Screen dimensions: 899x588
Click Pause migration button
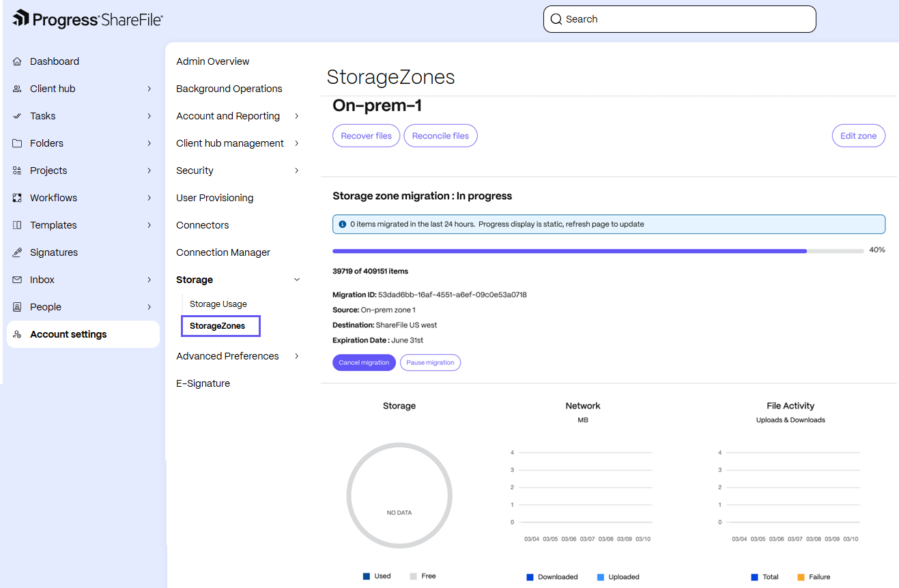coord(430,362)
